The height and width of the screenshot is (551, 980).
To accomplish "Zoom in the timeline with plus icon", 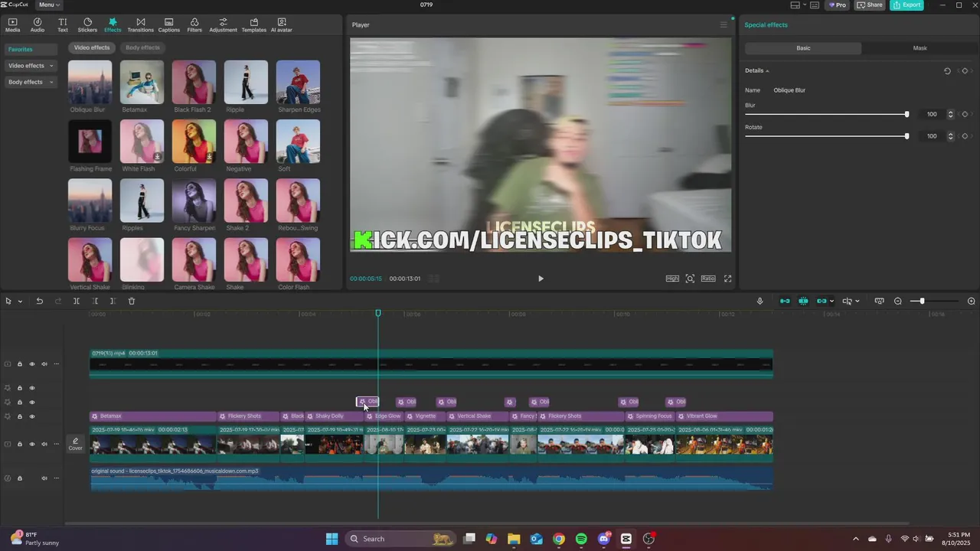I will point(972,301).
